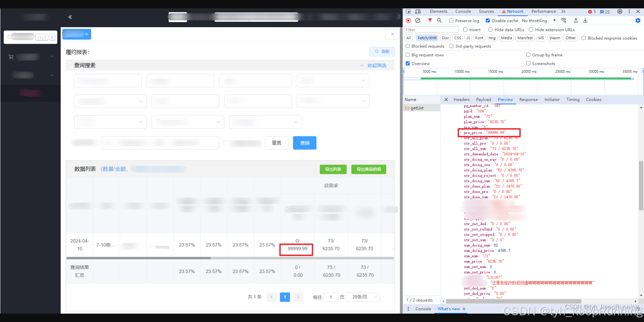
Task: Collapse filters via 收起筛选
Action: (373, 65)
